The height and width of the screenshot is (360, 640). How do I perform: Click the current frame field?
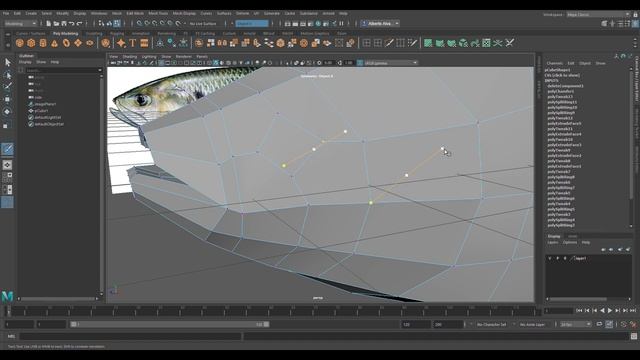(558, 311)
